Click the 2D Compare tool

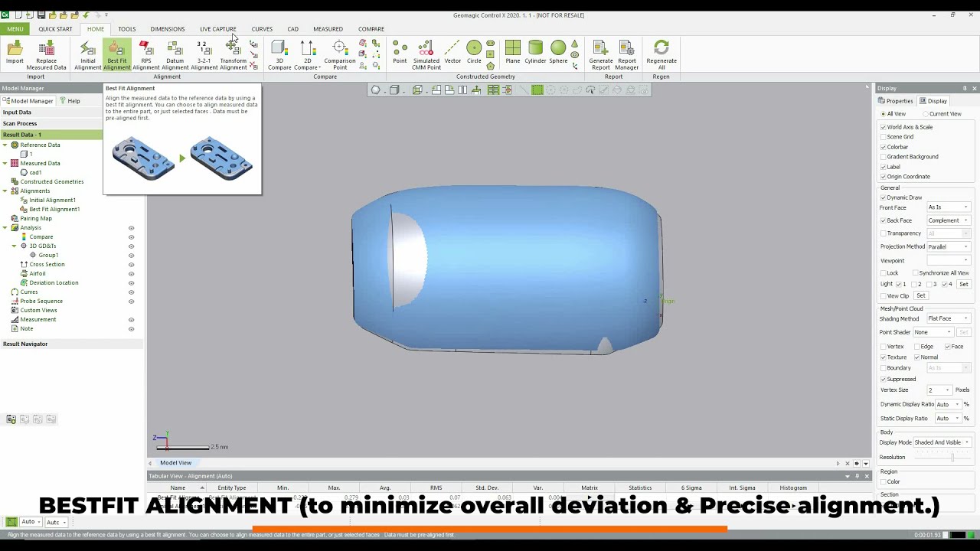(308, 55)
